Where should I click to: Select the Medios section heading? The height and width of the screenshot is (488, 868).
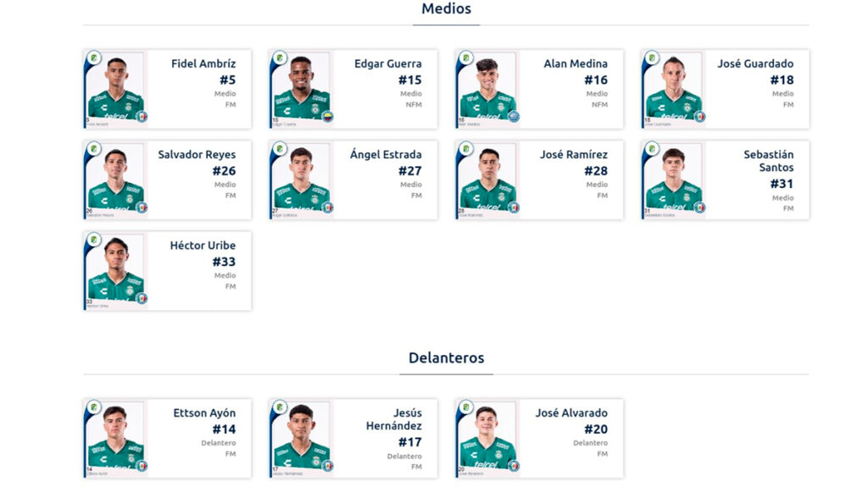pyautogui.click(x=446, y=9)
